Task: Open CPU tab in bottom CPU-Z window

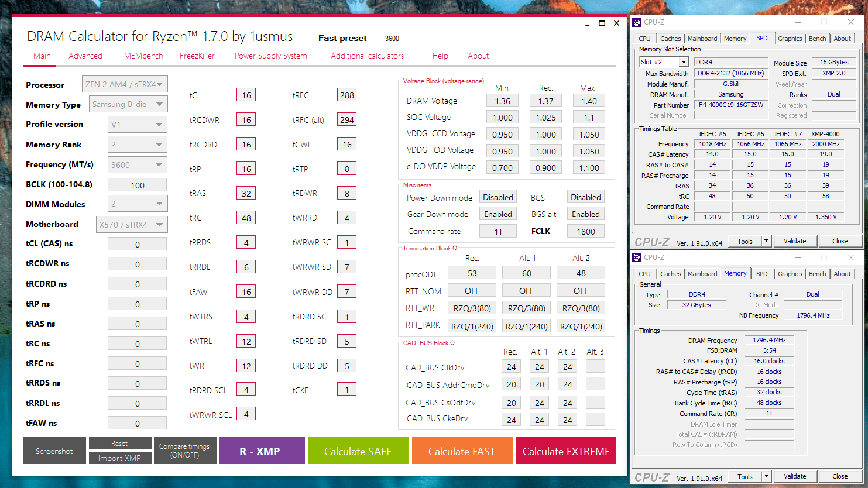Action: click(645, 274)
